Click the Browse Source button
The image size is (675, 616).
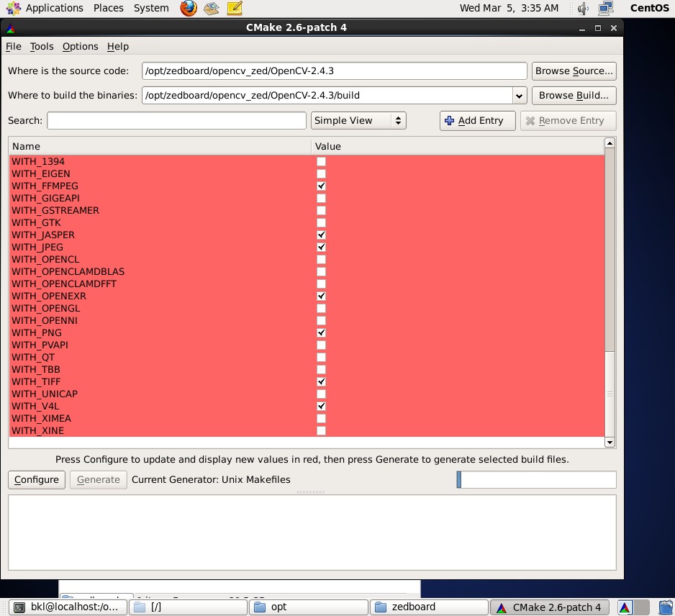[x=574, y=71]
